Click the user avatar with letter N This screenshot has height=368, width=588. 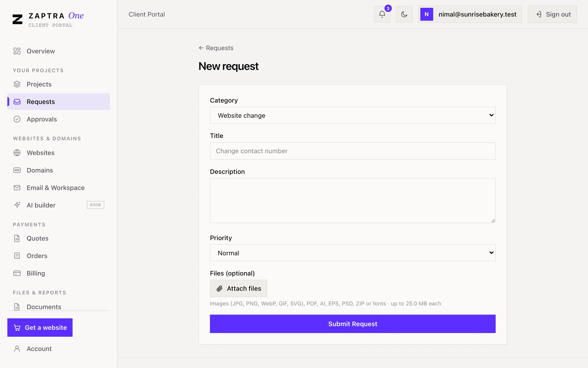point(427,14)
